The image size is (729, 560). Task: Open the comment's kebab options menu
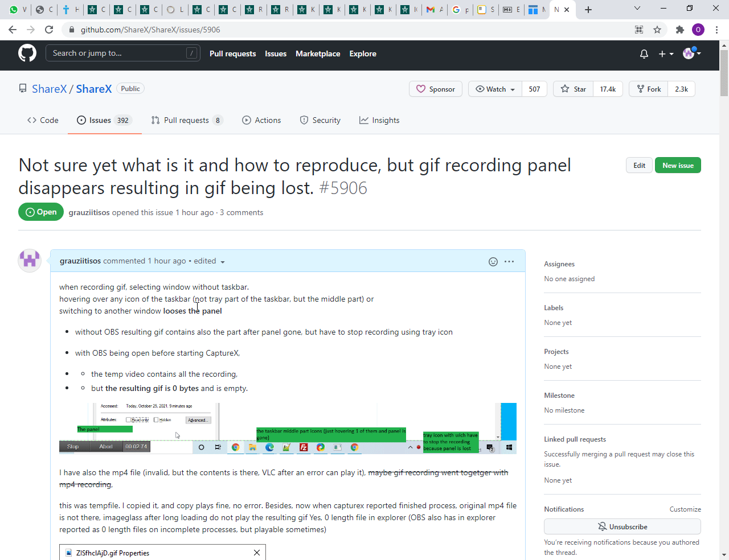coord(509,261)
